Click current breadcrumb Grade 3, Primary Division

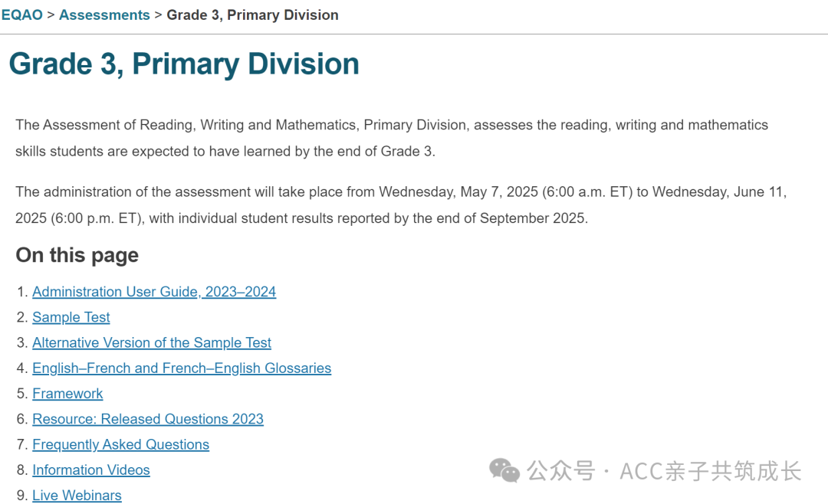tap(252, 15)
